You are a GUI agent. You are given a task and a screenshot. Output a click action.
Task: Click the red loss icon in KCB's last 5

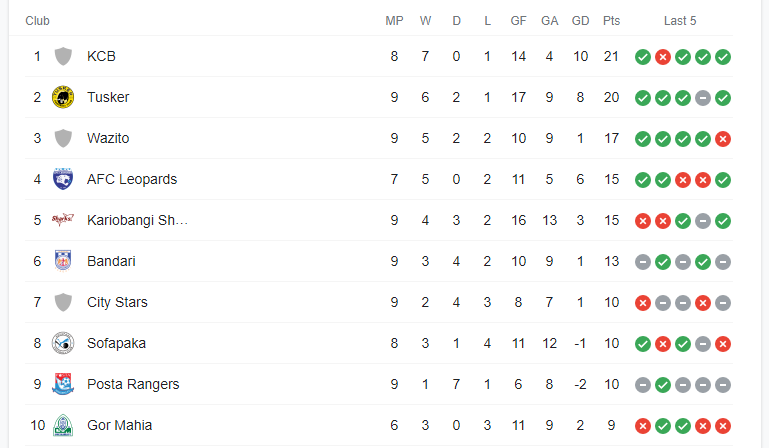663,57
